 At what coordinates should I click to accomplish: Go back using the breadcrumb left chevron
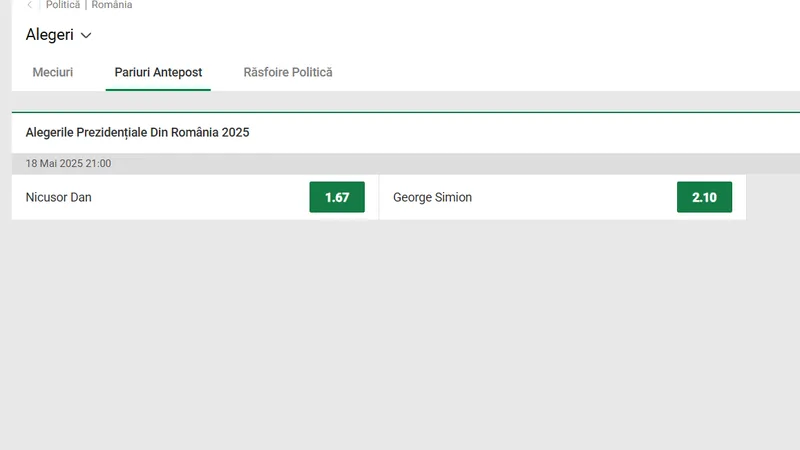tap(30, 5)
